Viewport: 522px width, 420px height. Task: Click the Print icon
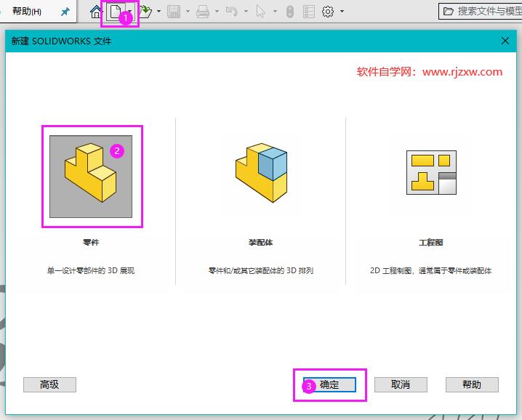[x=203, y=12]
